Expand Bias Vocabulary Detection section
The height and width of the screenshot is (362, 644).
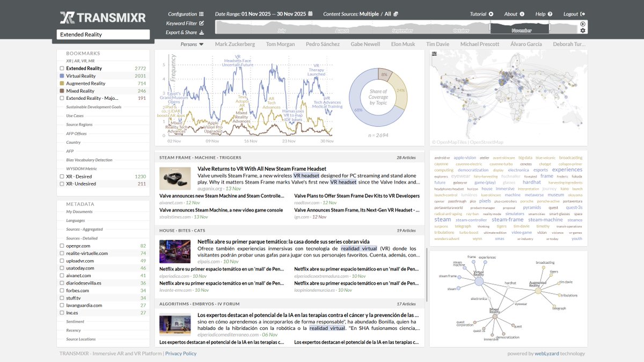(x=90, y=160)
